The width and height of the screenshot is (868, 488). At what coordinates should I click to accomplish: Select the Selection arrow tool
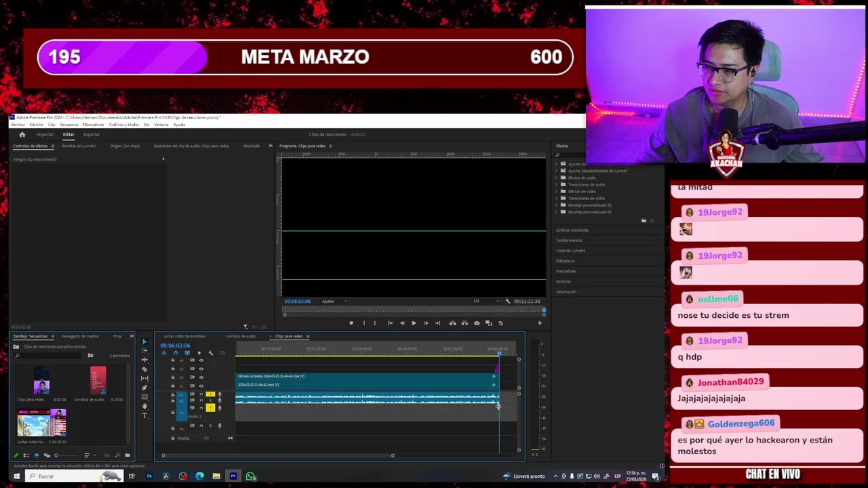144,342
